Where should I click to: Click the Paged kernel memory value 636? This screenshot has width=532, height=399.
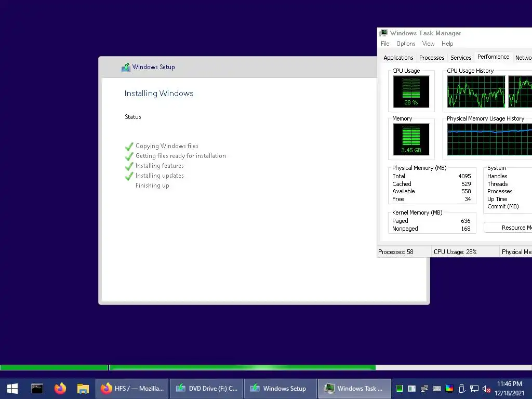tap(465, 221)
